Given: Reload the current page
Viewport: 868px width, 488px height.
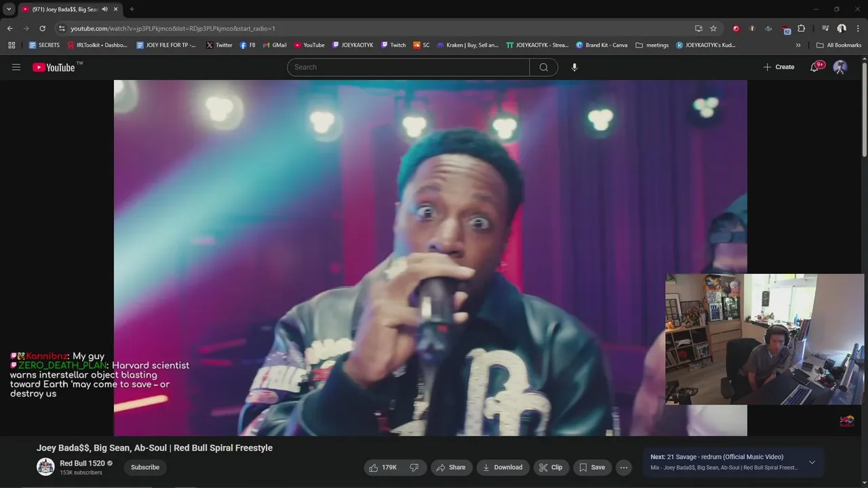Looking at the screenshot, I should 42,28.
